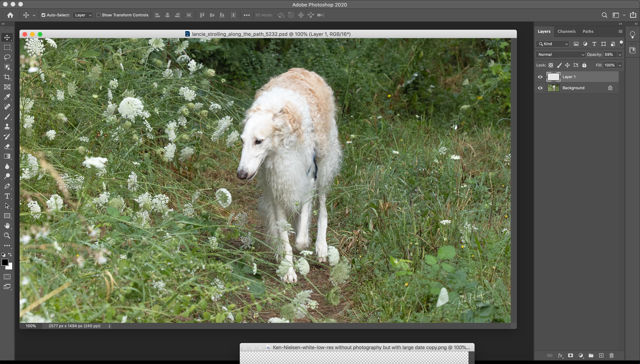
Task: Click the Home button in options bar
Action: click(10, 15)
